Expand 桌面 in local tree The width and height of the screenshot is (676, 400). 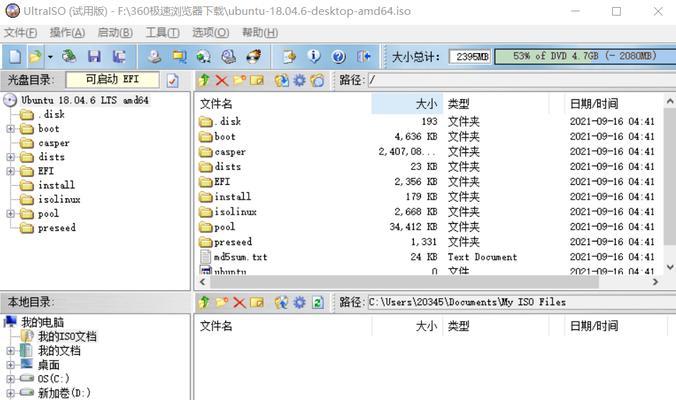(11, 365)
